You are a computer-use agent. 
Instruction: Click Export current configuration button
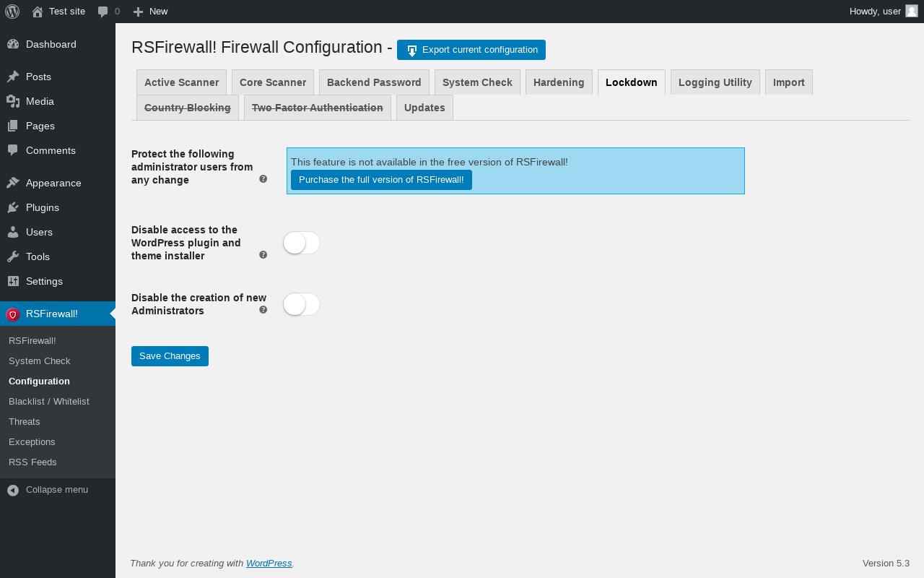[x=471, y=50]
